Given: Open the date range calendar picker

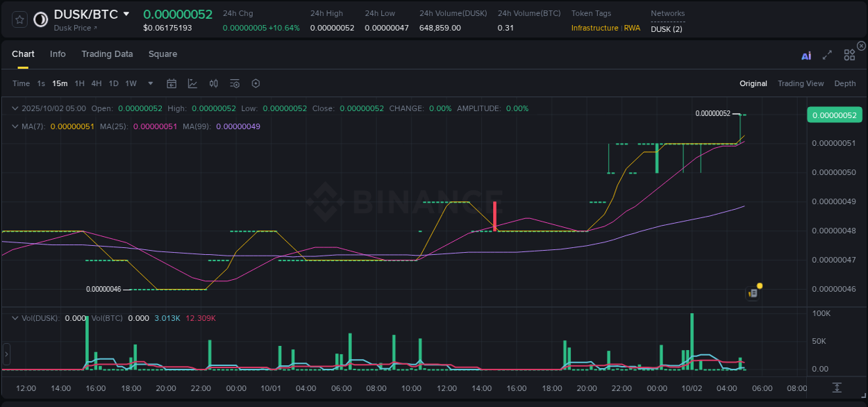Looking at the screenshot, I should point(172,83).
